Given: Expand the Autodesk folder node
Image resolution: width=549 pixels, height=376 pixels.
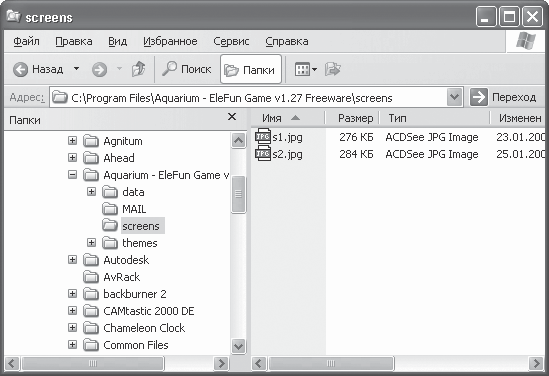Looking at the screenshot, I should [72, 259].
